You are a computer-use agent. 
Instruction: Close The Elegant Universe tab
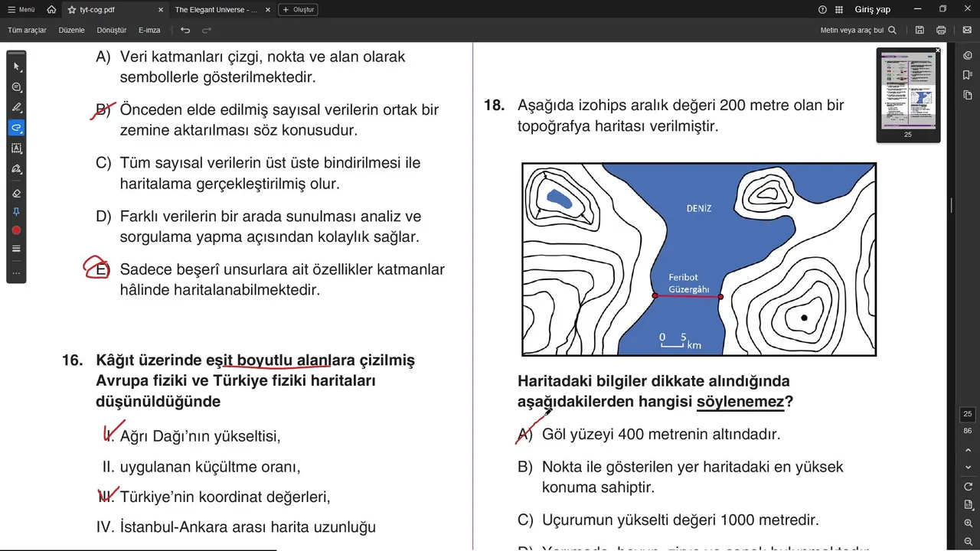267,10
